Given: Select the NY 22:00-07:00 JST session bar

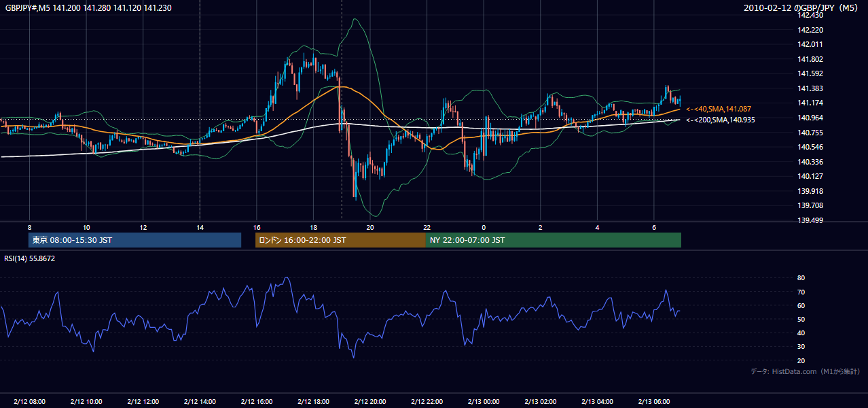Looking at the screenshot, I should click(554, 240).
